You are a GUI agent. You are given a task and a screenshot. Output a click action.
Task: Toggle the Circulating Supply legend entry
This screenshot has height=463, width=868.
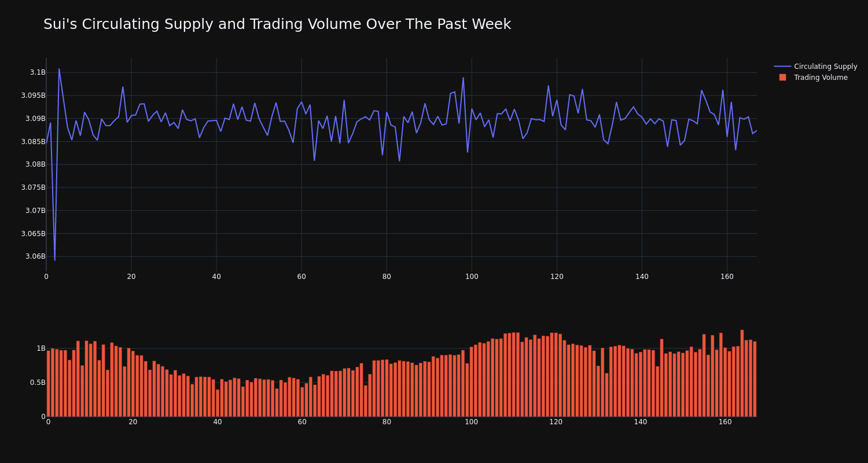point(825,67)
